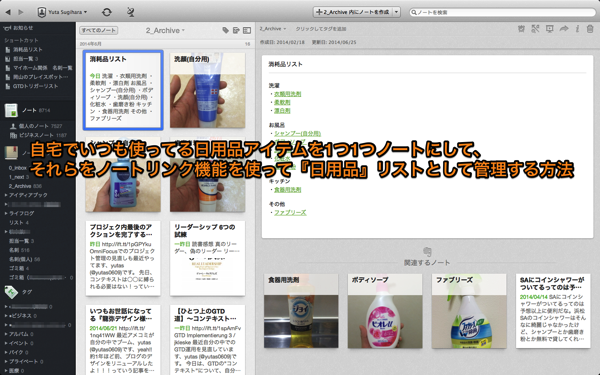Click the reminder alarm clock icon

pyautogui.click(x=521, y=29)
